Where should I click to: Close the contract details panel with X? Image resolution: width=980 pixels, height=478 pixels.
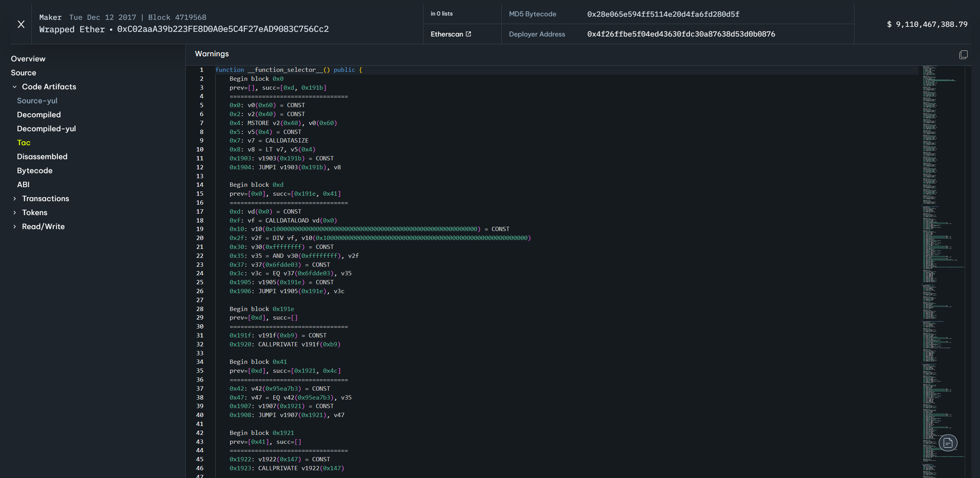tap(21, 24)
